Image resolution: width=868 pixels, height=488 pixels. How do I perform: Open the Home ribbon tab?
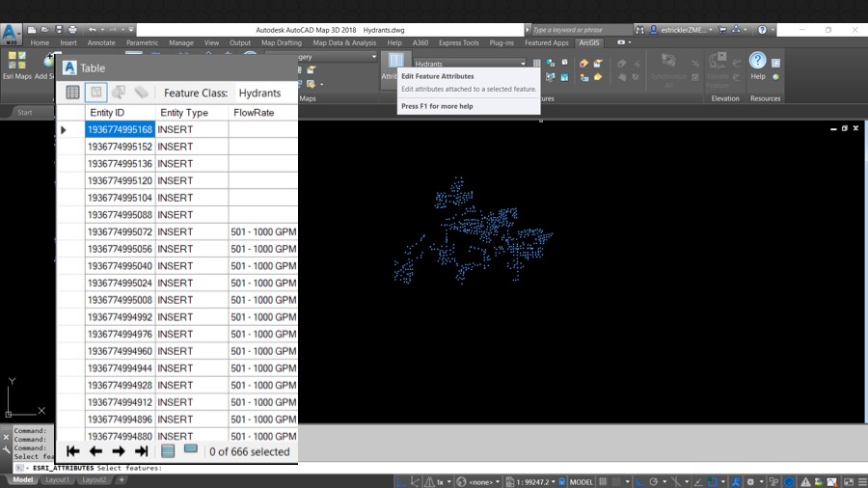coord(40,42)
